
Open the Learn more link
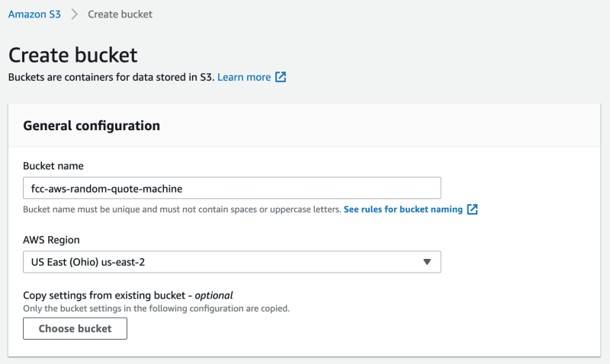click(x=244, y=77)
